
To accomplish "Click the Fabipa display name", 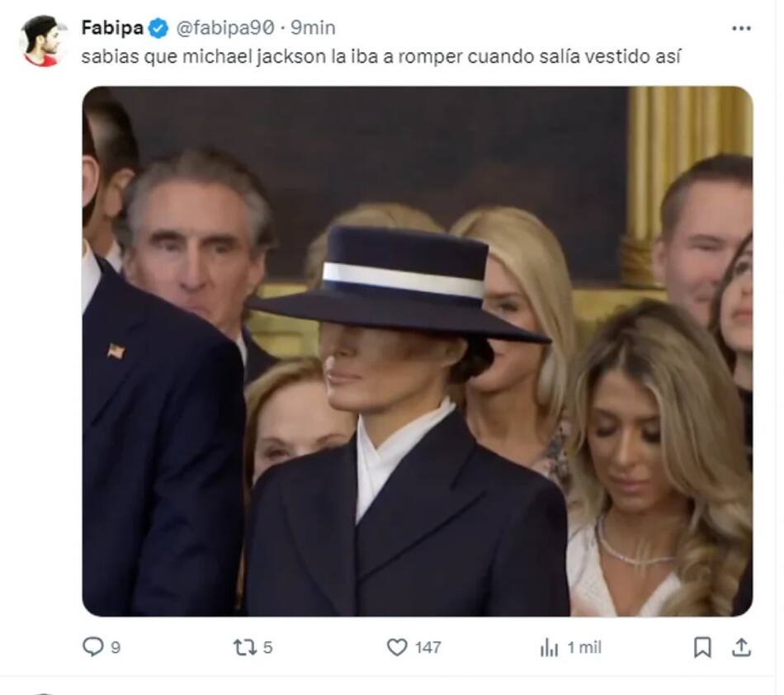I will tap(112, 28).
